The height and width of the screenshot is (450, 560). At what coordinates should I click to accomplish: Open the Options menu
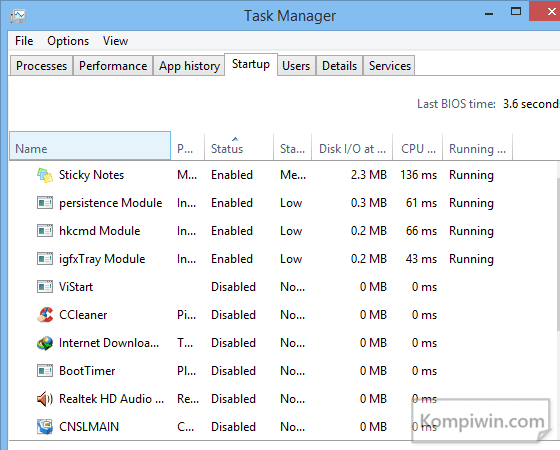(68, 41)
